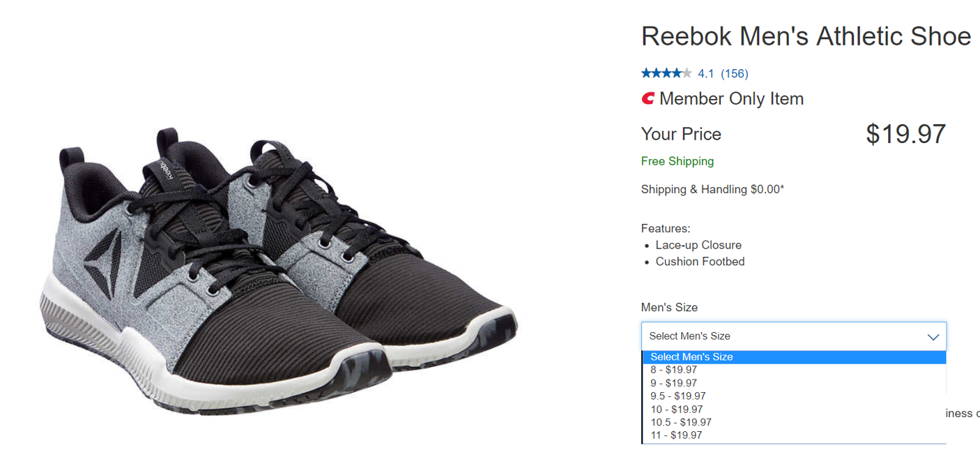
Task: Click the Men's Size dropdown chevron arrow
Action: tap(933, 337)
